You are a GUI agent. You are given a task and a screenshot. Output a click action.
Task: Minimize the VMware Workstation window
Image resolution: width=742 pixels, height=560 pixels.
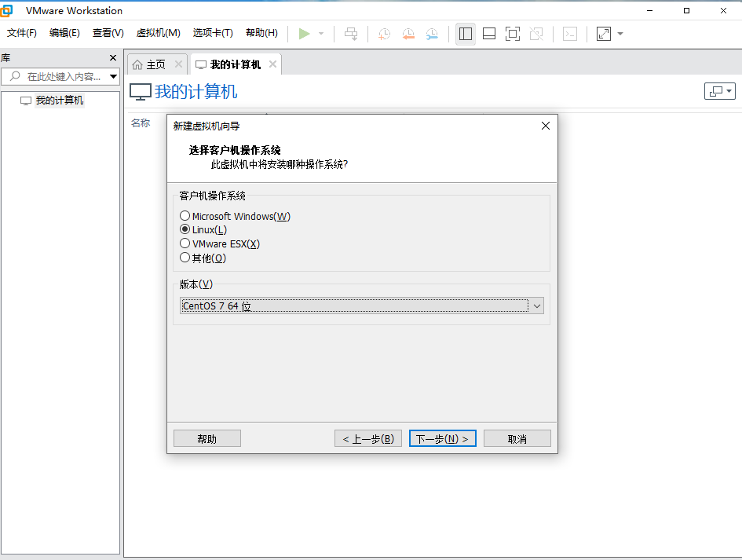point(649,10)
